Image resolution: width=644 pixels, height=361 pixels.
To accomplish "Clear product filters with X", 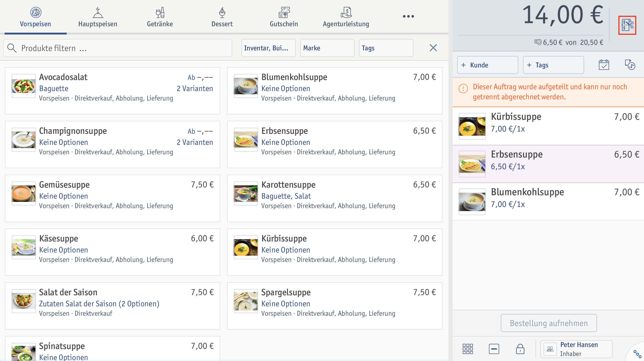I will tap(433, 48).
